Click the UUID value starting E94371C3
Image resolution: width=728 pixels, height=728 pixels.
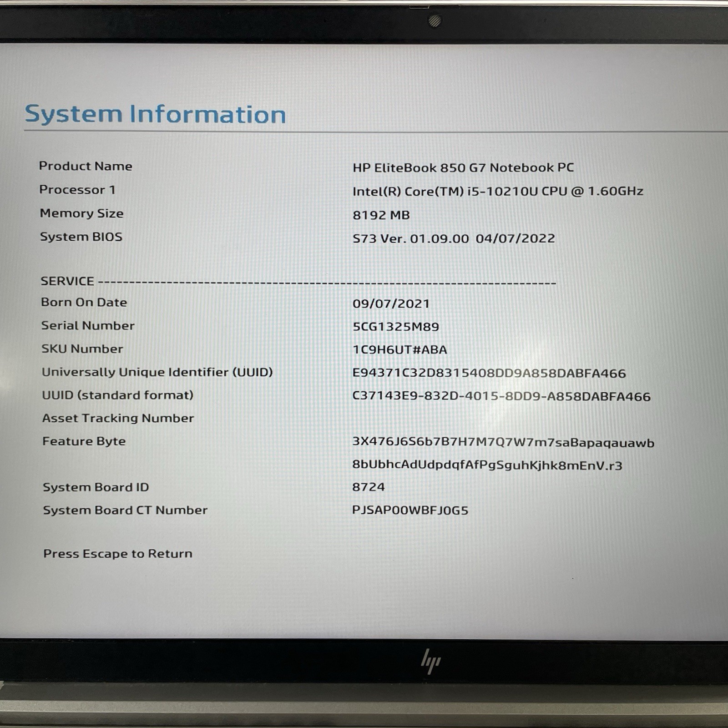tap(489, 373)
